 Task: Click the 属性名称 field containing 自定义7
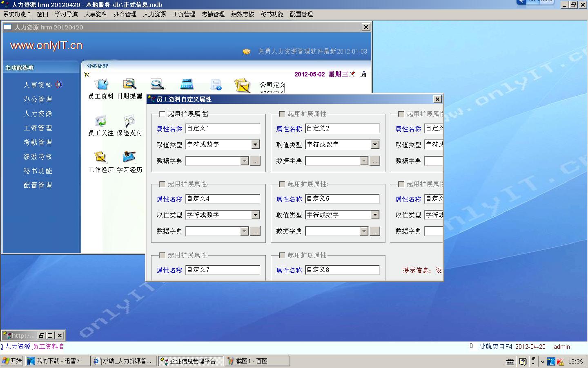point(223,270)
